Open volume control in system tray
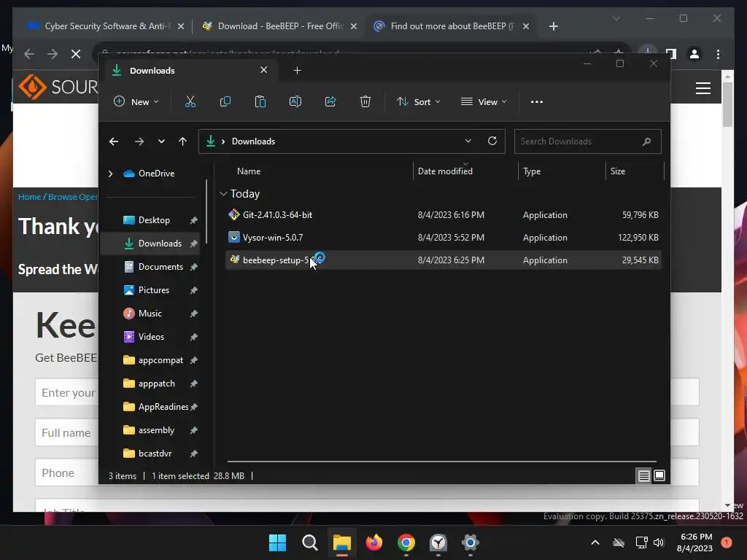The width and height of the screenshot is (747, 560). [x=659, y=542]
